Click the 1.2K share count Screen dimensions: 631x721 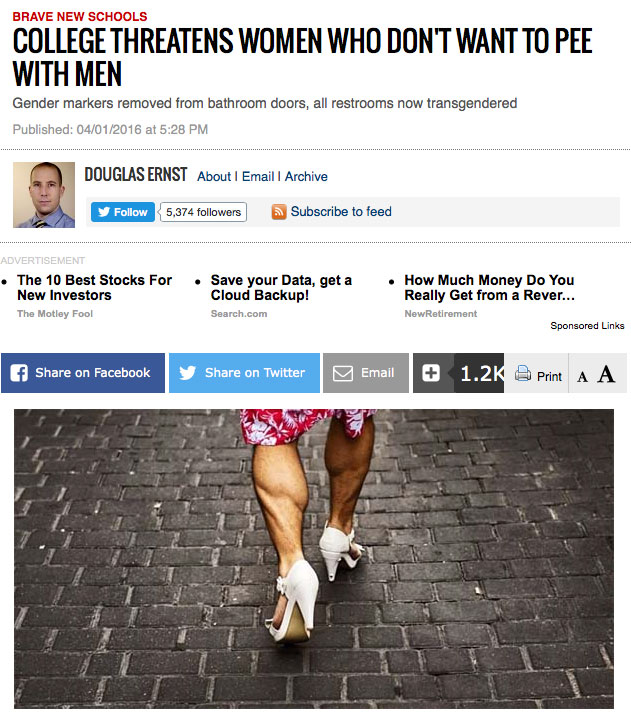[482, 373]
